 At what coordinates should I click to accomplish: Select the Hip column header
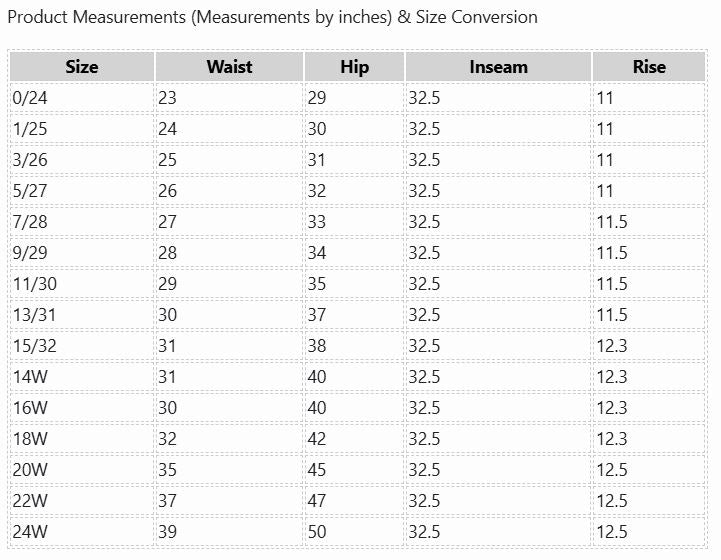point(354,67)
